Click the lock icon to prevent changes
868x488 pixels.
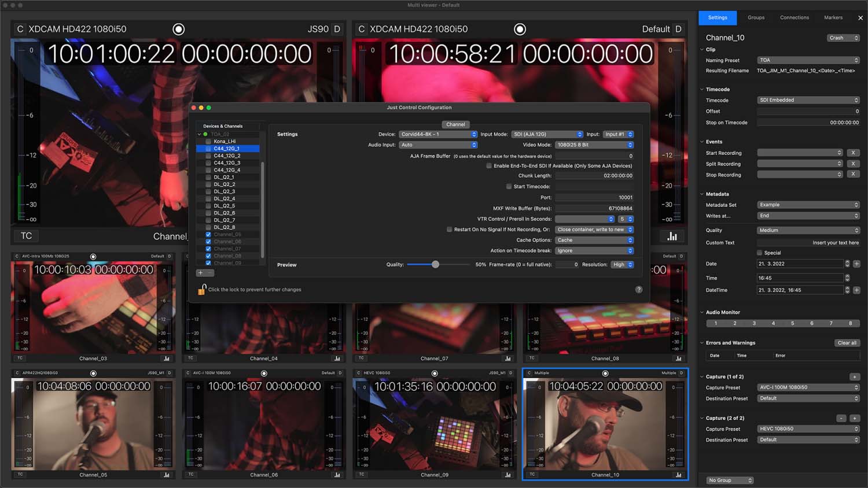[x=201, y=290]
